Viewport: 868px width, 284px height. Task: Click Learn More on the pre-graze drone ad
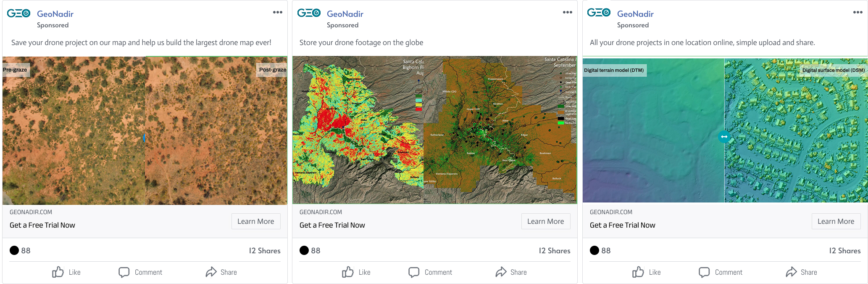coord(255,221)
